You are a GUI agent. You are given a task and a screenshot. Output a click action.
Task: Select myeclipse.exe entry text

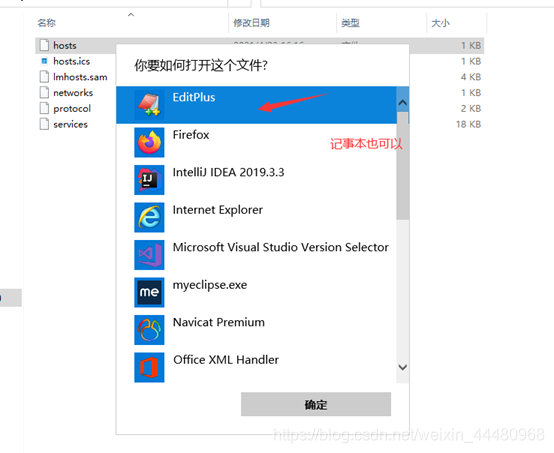[x=210, y=285]
